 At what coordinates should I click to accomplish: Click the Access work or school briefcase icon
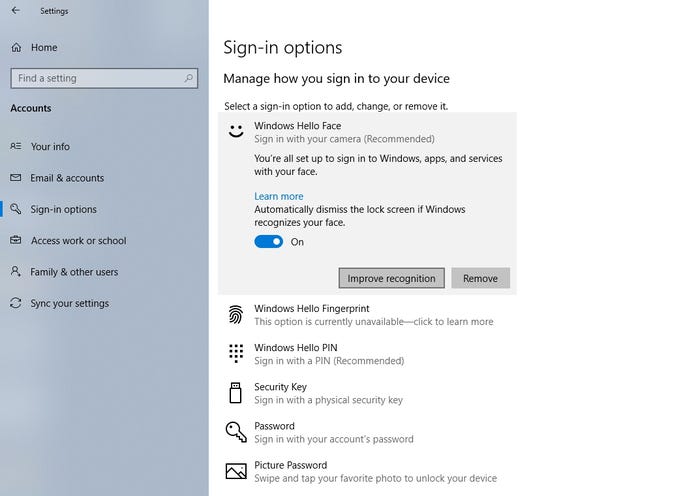point(16,240)
